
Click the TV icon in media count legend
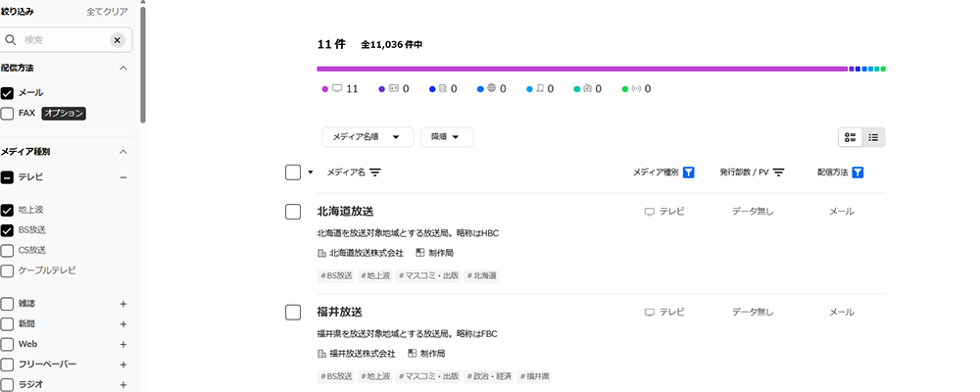click(337, 88)
